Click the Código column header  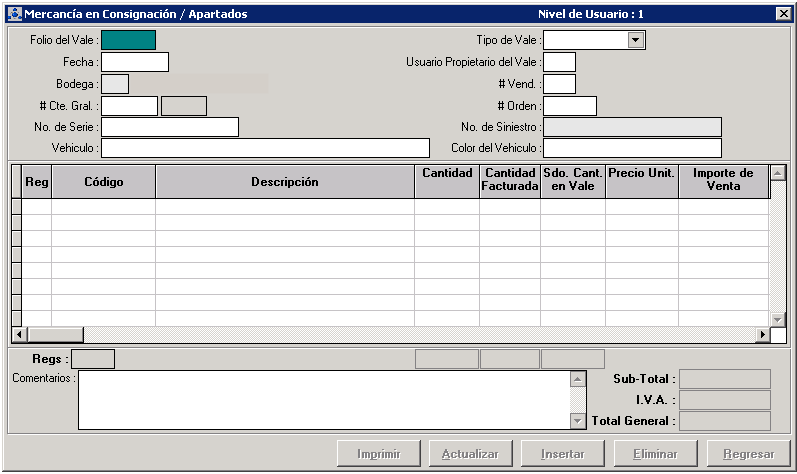click(103, 182)
